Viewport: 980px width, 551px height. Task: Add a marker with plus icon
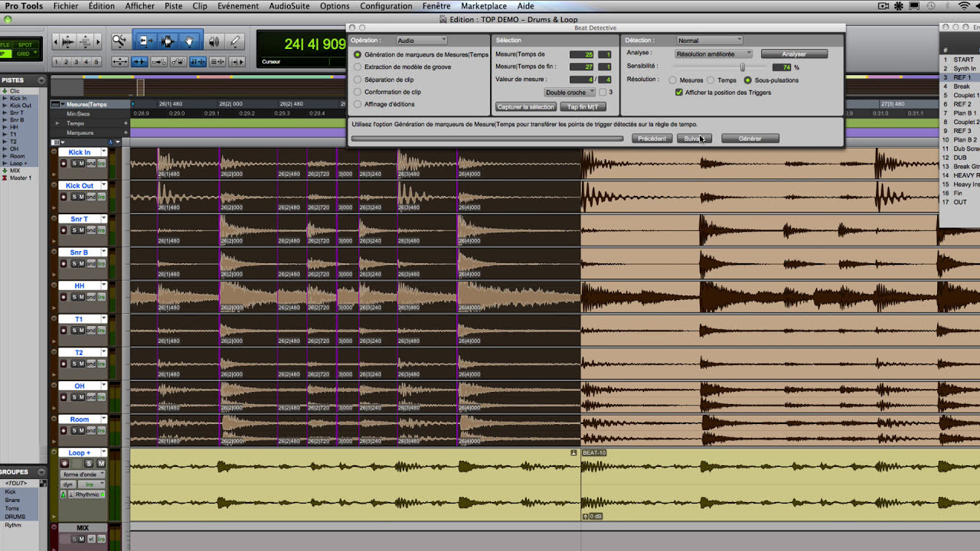(126, 132)
